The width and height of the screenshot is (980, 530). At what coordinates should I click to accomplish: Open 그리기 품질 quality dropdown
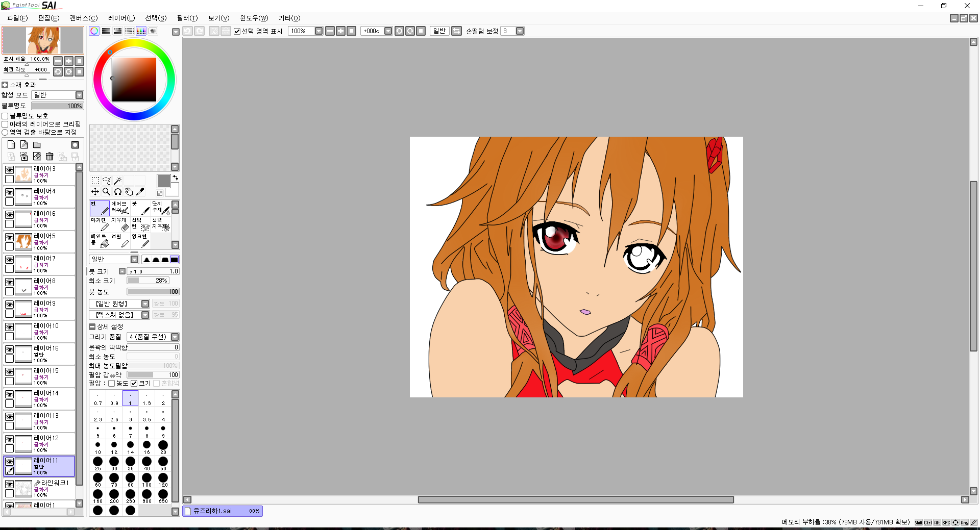[x=175, y=337]
